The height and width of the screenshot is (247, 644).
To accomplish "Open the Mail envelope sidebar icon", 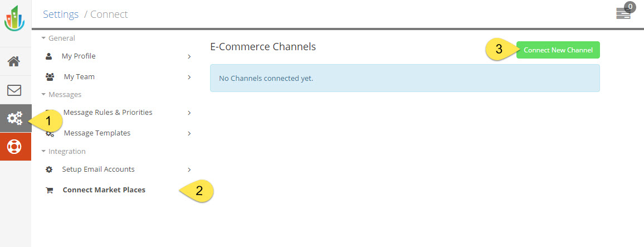I will pos(15,90).
